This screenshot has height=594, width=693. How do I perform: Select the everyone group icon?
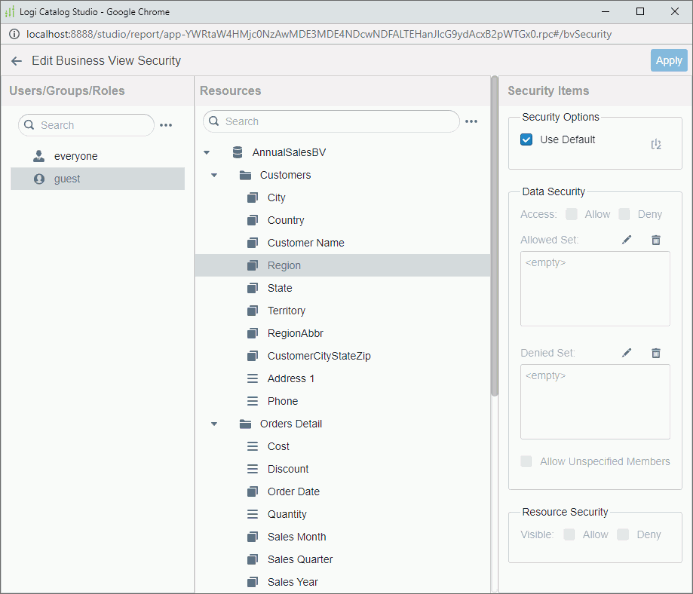39,156
